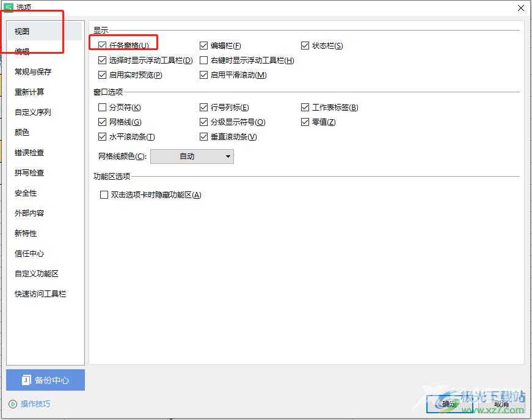Open 自定义序列 settings

click(x=45, y=112)
